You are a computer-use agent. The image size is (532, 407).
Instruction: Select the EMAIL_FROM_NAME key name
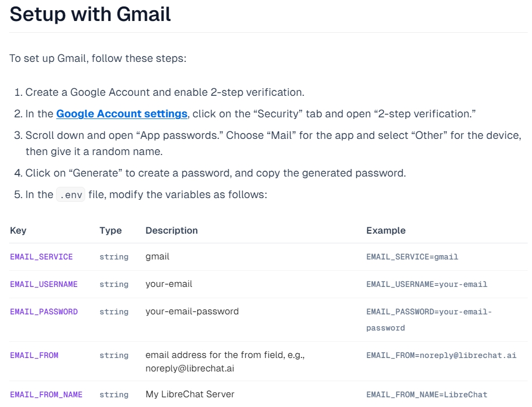(x=46, y=395)
